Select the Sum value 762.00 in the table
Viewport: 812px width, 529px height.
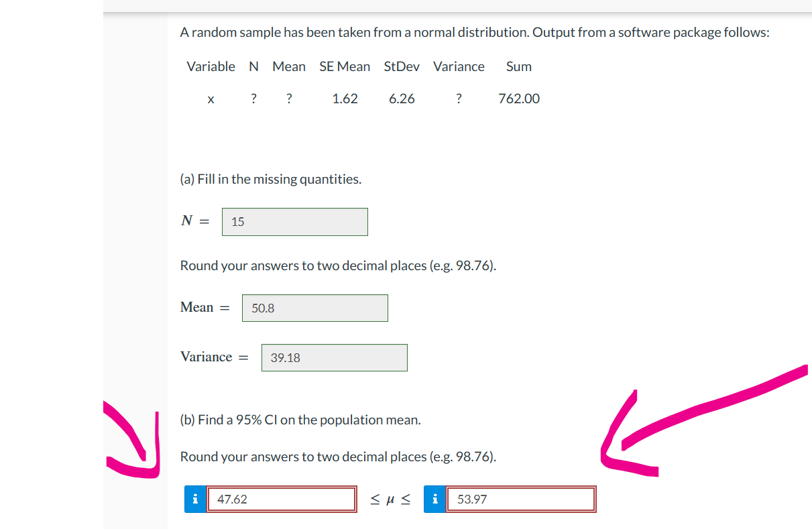(x=519, y=99)
